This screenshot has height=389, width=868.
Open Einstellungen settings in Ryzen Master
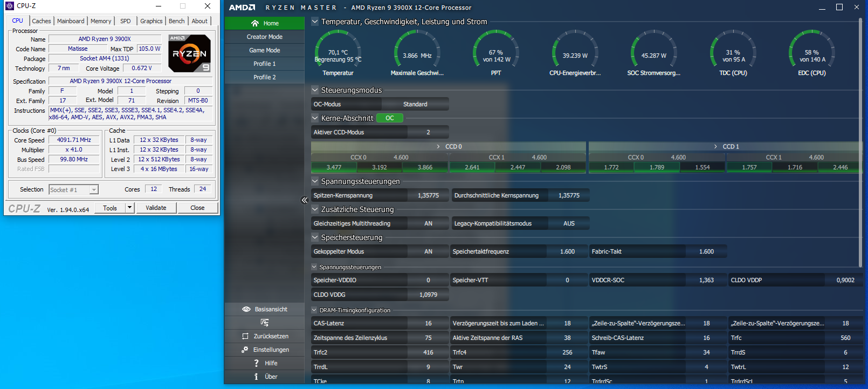coord(264,350)
